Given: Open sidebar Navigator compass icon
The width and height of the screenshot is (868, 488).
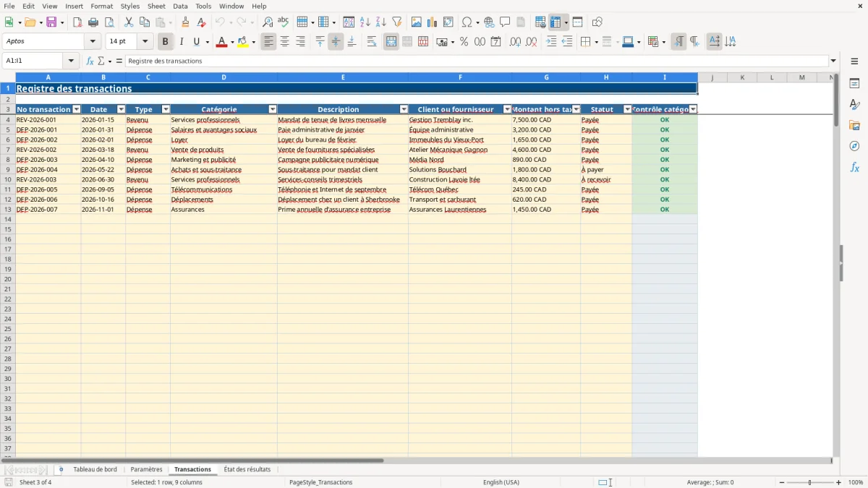Looking at the screenshot, I should click(854, 146).
